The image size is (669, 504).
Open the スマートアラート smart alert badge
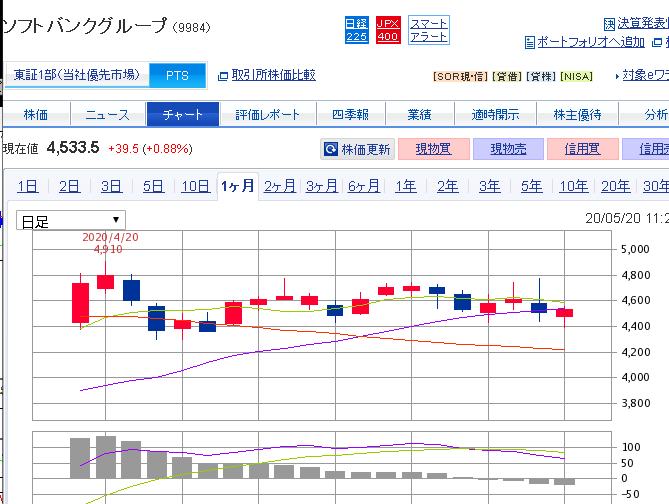tap(429, 29)
